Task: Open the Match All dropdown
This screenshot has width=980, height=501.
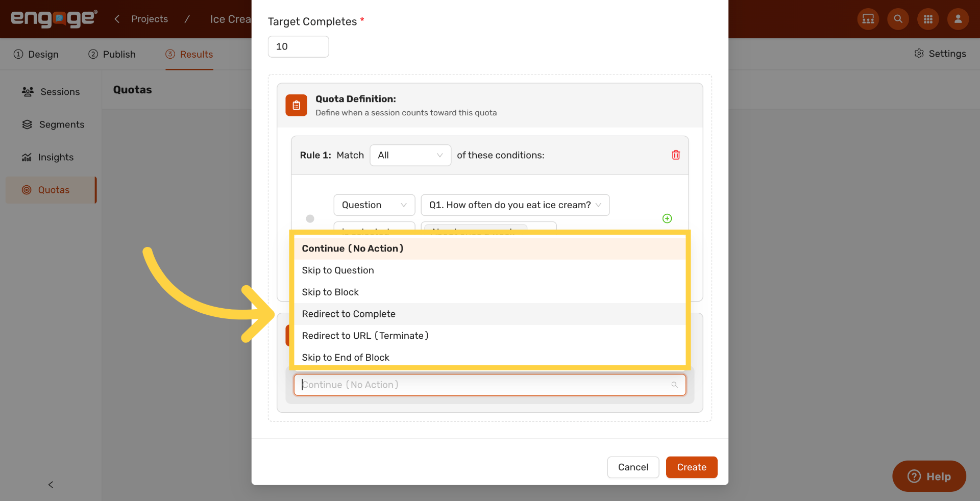Action: (410, 155)
